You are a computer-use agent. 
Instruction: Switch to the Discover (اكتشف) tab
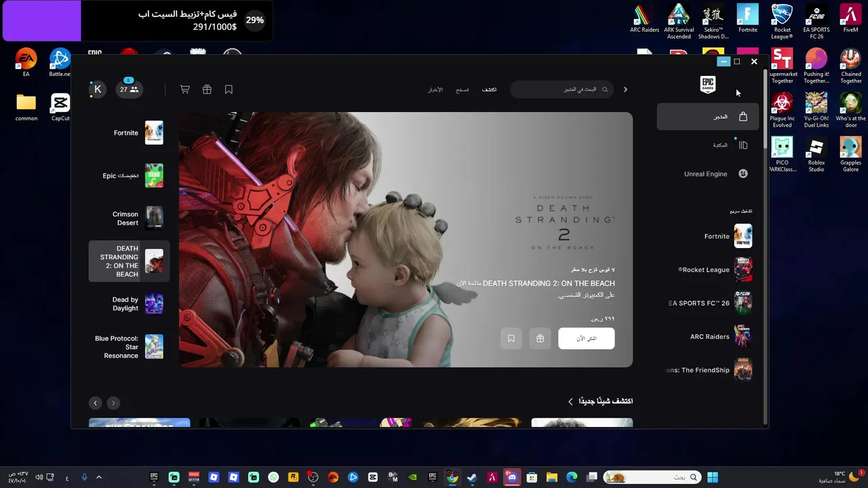489,89
